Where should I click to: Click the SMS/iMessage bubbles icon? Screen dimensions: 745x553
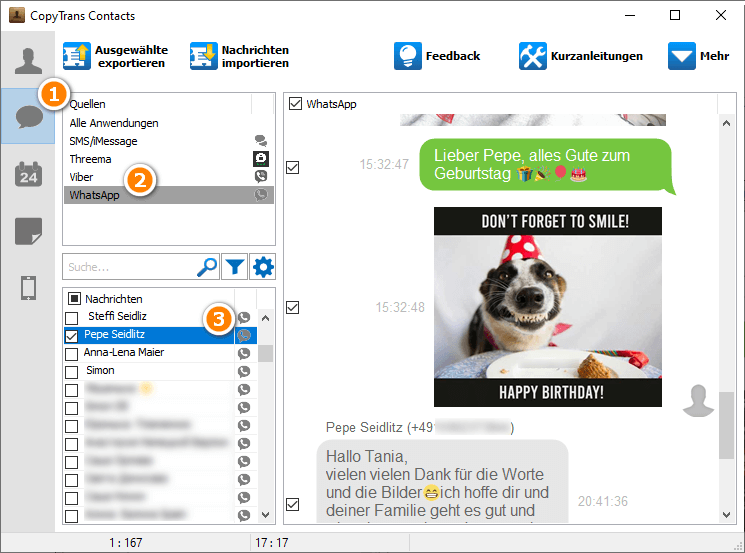pos(261,141)
